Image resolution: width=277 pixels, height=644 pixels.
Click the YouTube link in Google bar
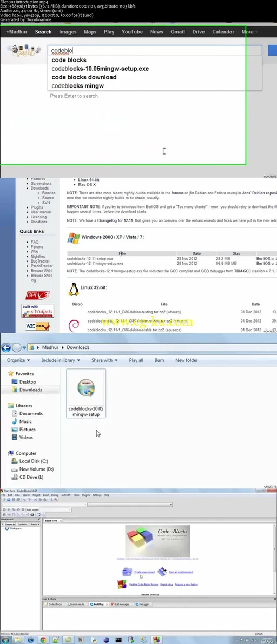click(x=132, y=32)
